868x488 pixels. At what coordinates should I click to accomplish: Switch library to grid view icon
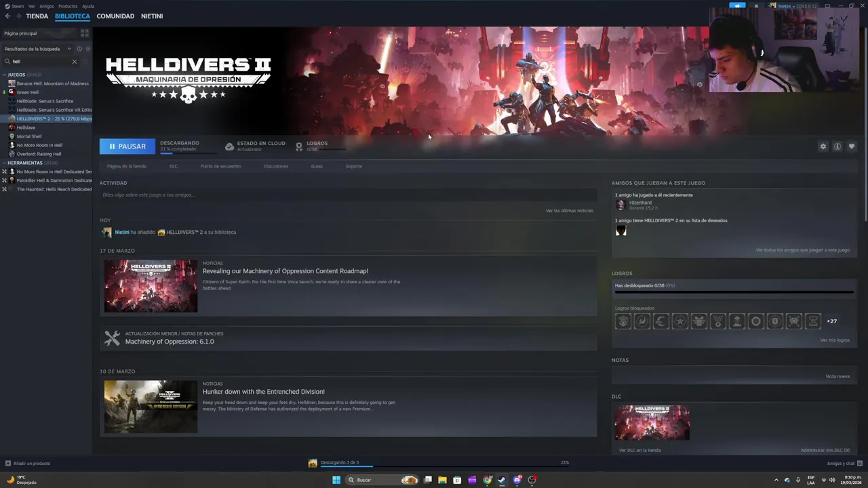click(x=85, y=33)
